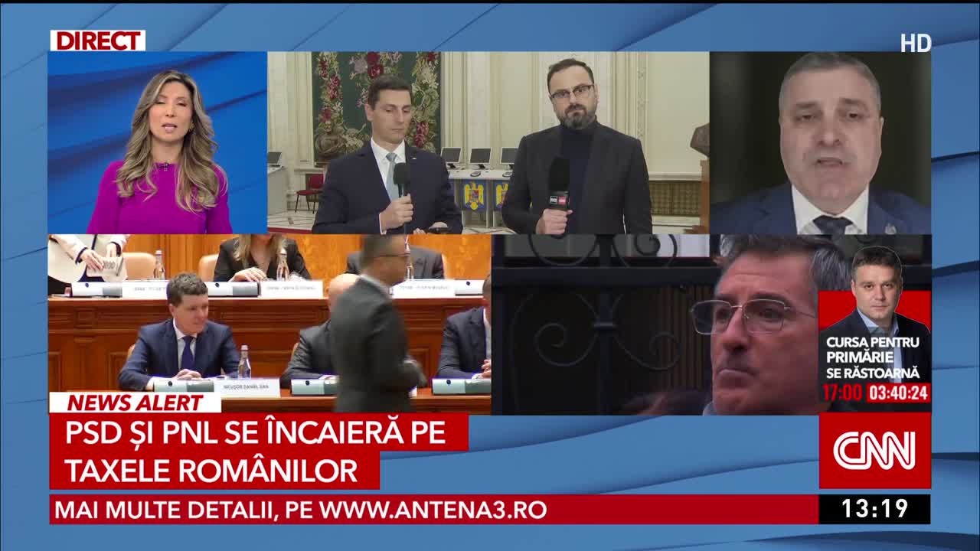The width and height of the screenshot is (980, 551).
Task: Click the 'Cursa pentru primărie se răstoarnă' promo text
Action: click(x=874, y=357)
